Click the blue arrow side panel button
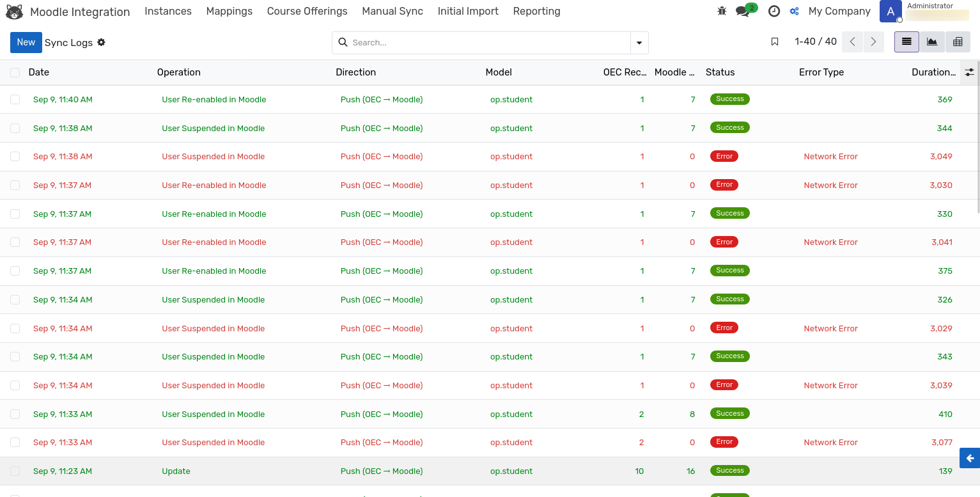The height and width of the screenshot is (497, 980). click(970, 458)
